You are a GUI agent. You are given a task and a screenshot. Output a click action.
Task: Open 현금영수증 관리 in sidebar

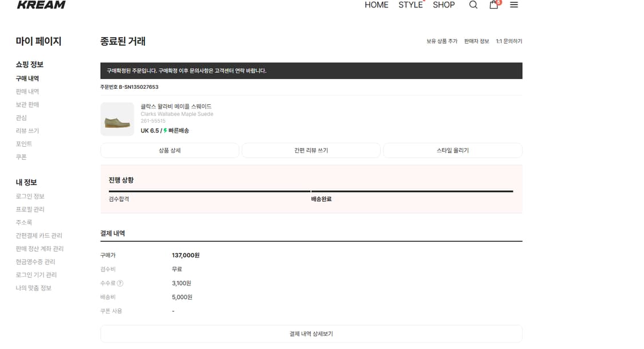pyautogui.click(x=35, y=262)
